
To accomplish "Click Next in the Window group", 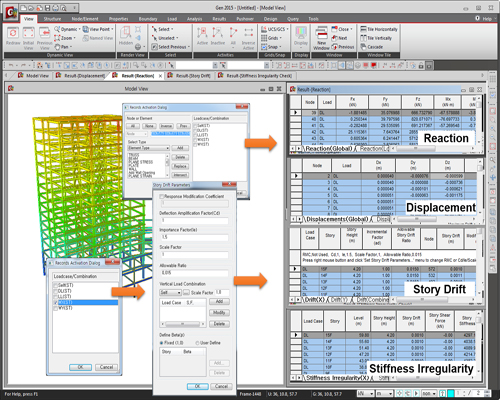I will coord(340,38).
